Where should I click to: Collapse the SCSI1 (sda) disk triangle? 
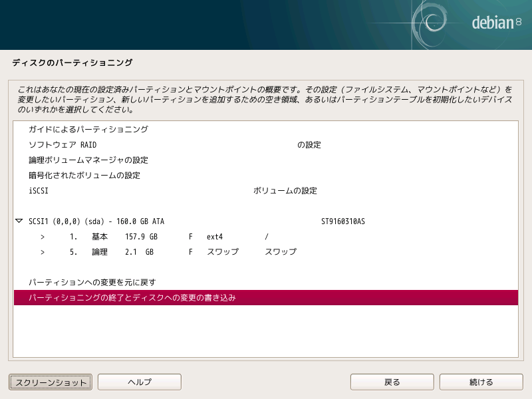tap(19, 221)
